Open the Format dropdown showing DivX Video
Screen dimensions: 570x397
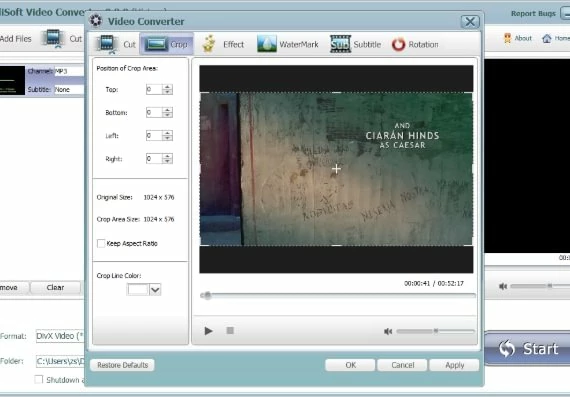pos(60,336)
